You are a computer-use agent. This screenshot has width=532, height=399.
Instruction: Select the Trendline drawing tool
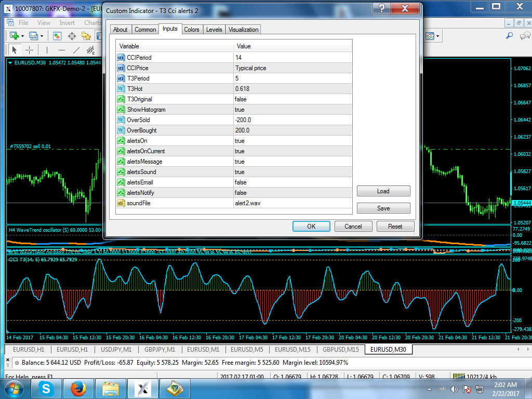76,50
